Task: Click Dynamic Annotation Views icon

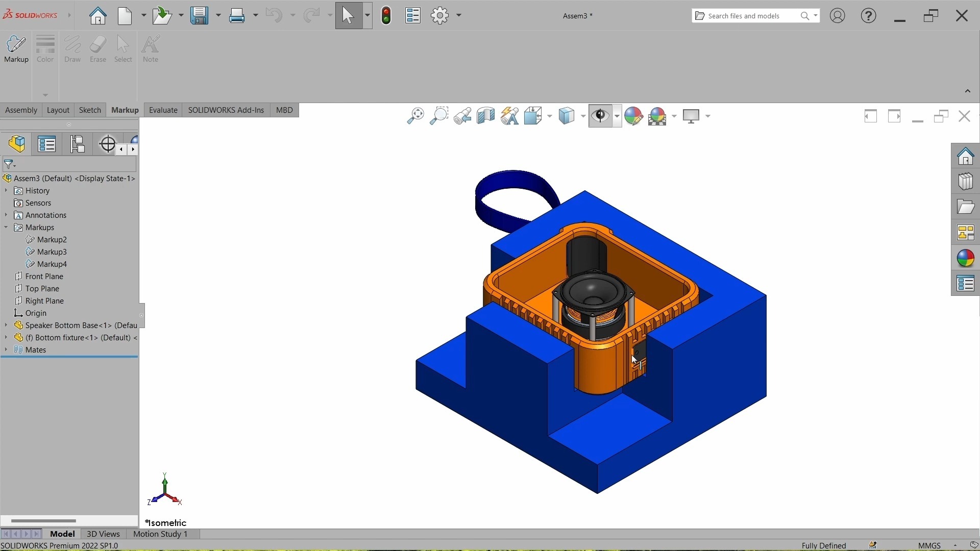Action: pyautogui.click(x=509, y=116)
